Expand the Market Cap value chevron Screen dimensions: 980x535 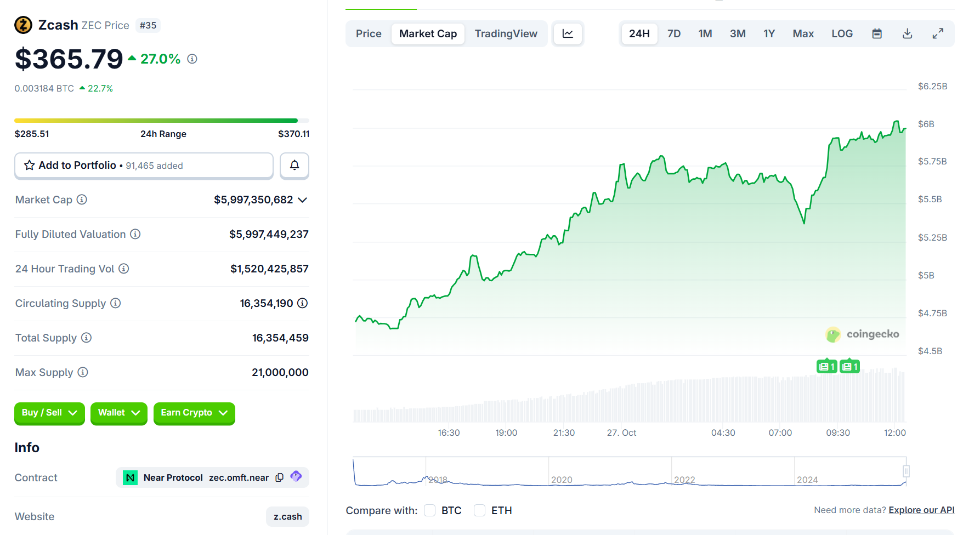pos(302,200)
